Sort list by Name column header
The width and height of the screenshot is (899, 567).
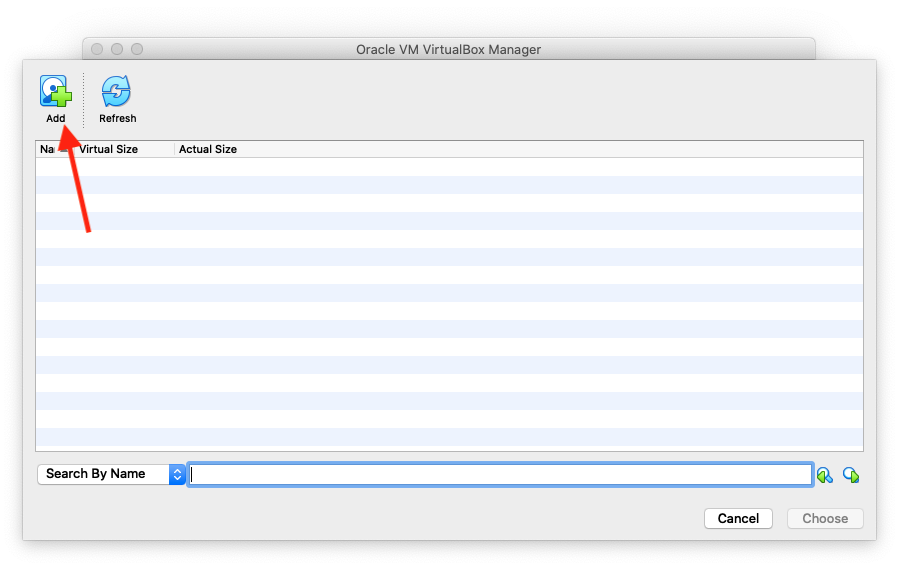(46, 149)
